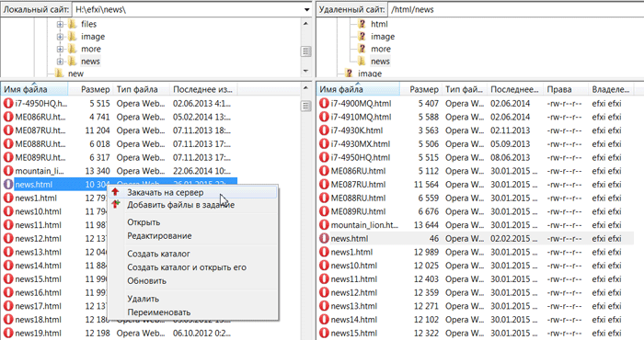This screenshot has height=340, width=644.
Task: Sort remote list by 'Имя файла'
Action: 358,89
